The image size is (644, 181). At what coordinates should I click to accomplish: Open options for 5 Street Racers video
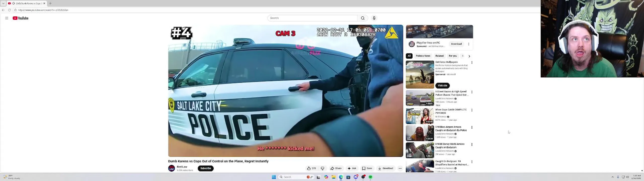pos(472,92)
